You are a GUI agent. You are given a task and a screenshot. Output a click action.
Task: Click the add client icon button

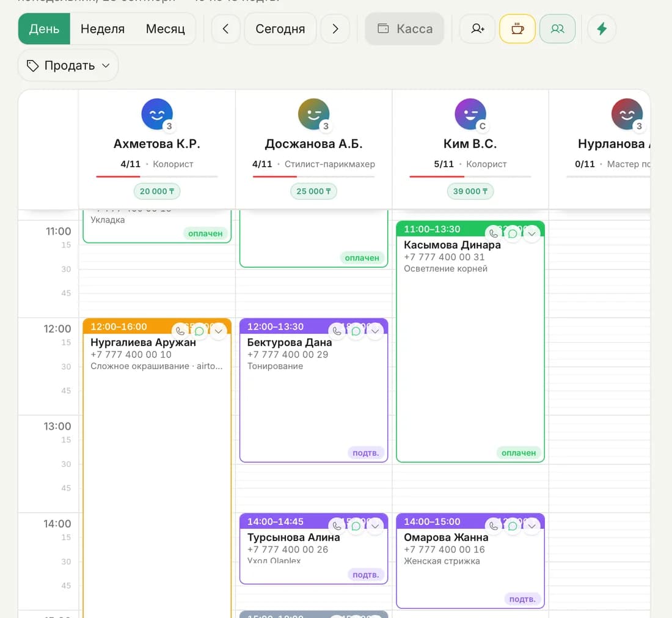(x=478, y=29)
